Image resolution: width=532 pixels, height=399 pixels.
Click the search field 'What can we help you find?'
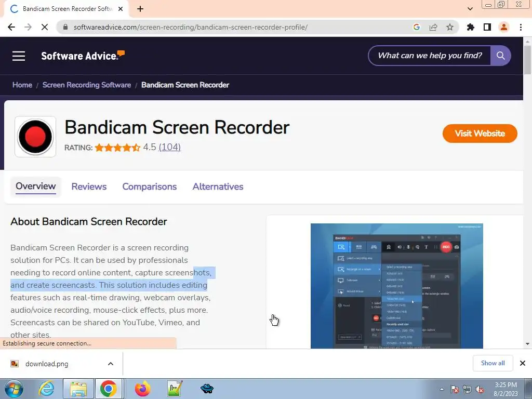coord(430,56)
